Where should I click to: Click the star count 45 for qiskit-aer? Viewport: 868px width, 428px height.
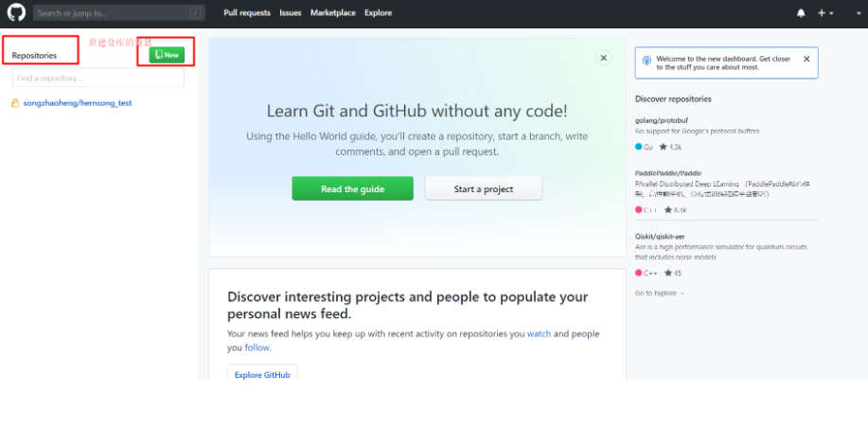tap(673, 273)
